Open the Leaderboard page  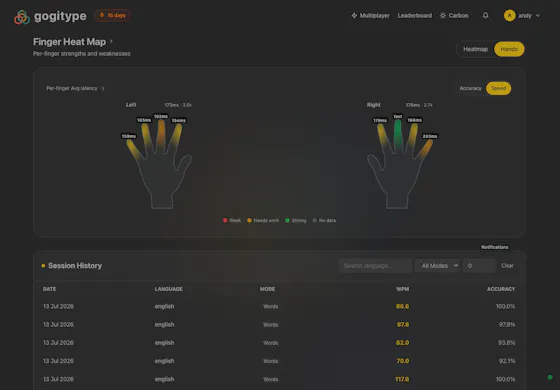(x=415, y=16)
